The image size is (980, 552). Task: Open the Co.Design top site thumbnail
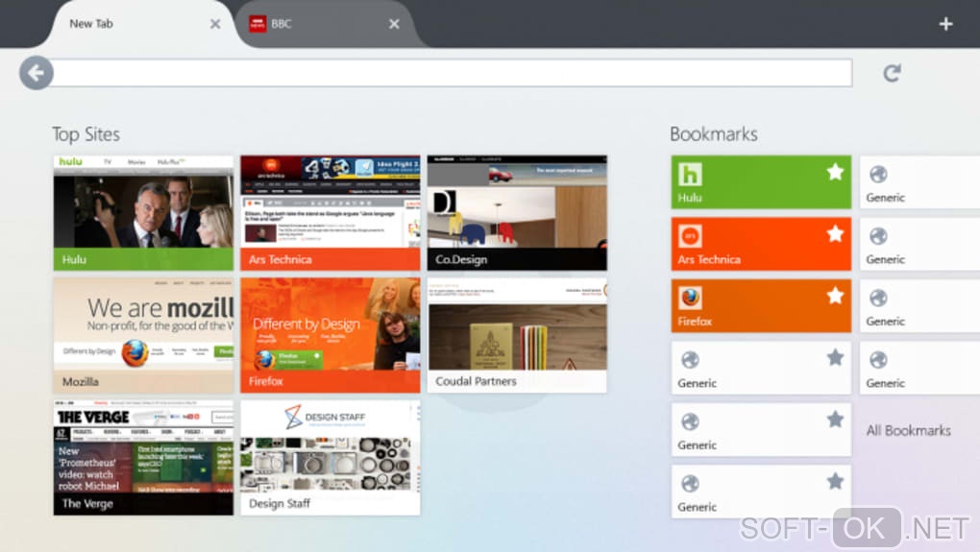tap(517, 213)
